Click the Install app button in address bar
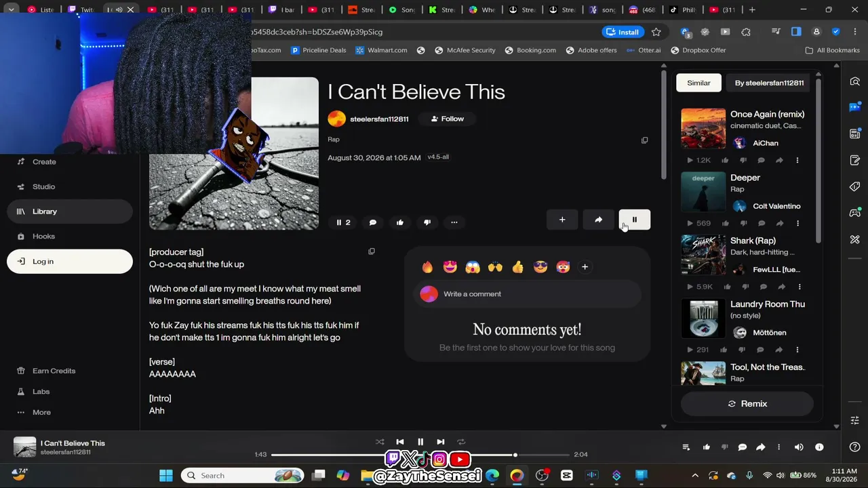This screenshot has height=488, width=868. click(623, 32)
